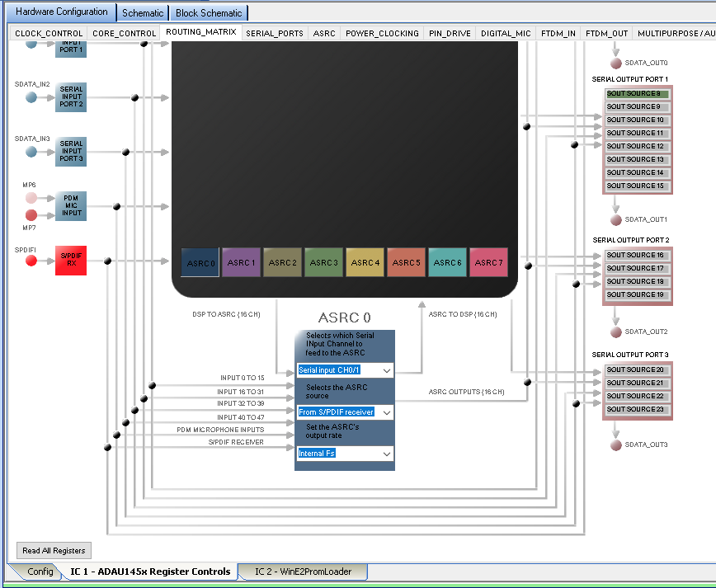
Task: Open the Block Schematic tab
Action: 209,13
